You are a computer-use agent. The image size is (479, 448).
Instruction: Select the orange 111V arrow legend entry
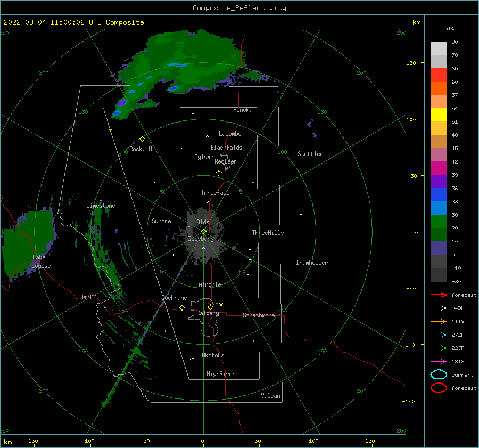click(439, 321)
